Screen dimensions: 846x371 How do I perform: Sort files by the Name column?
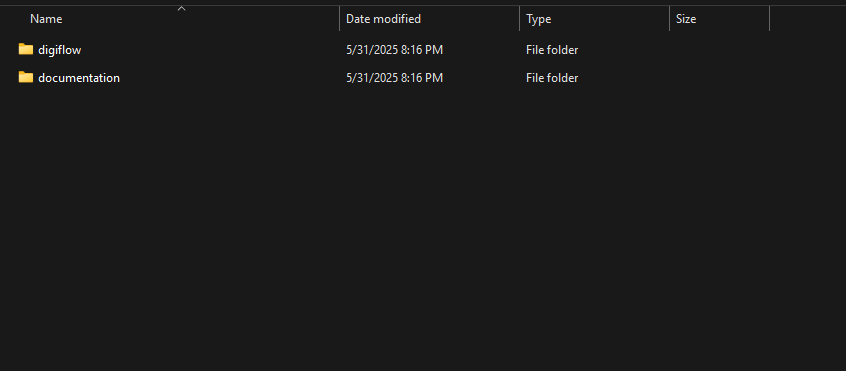pyautogui.click(x=46, y=19)
